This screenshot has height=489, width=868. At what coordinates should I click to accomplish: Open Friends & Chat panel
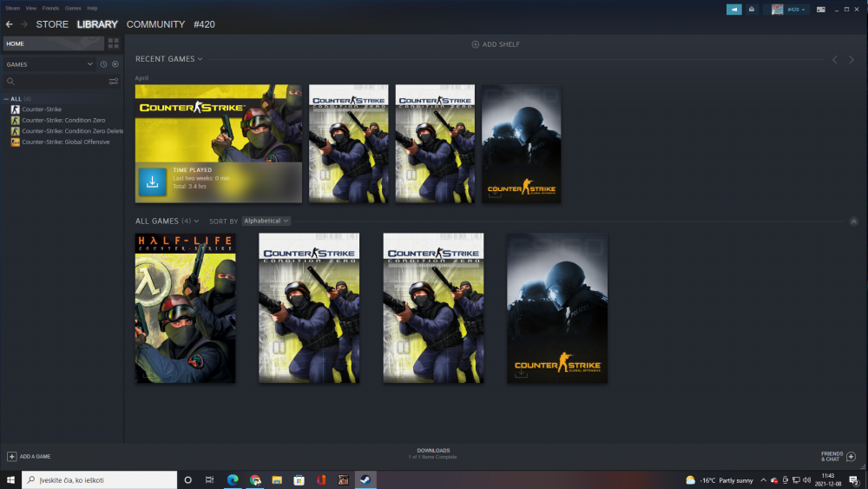838,456
